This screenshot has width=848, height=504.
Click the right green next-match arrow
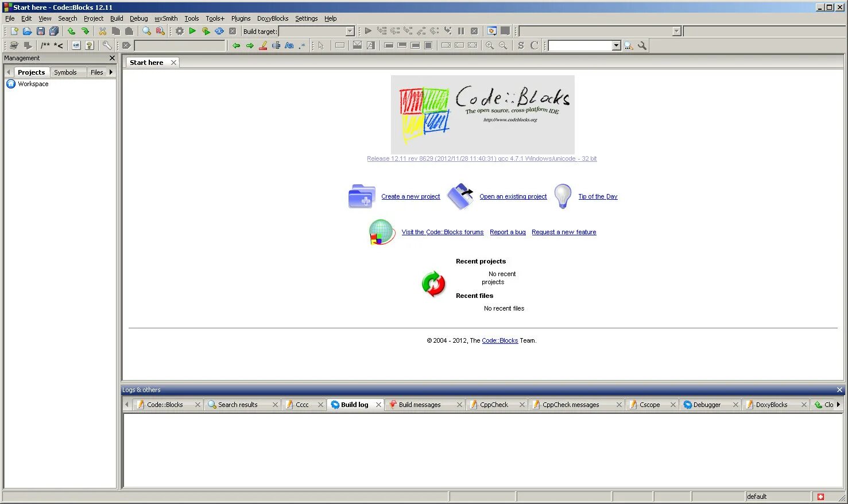click(x=250, y=45)
